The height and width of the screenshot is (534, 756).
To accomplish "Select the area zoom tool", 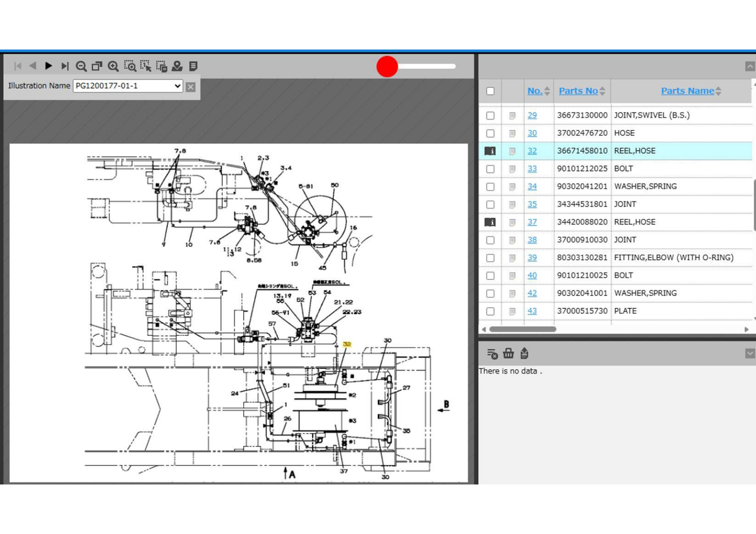I will coord(130,66).
